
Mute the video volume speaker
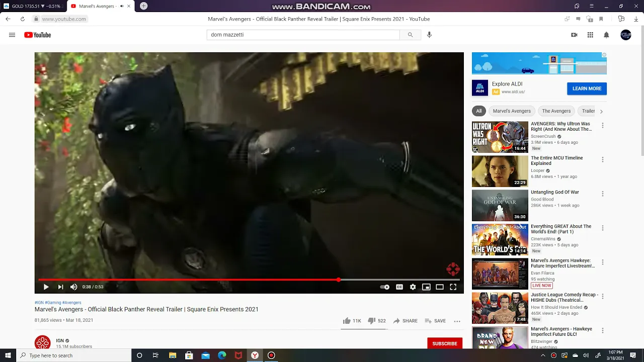(74, 287)
